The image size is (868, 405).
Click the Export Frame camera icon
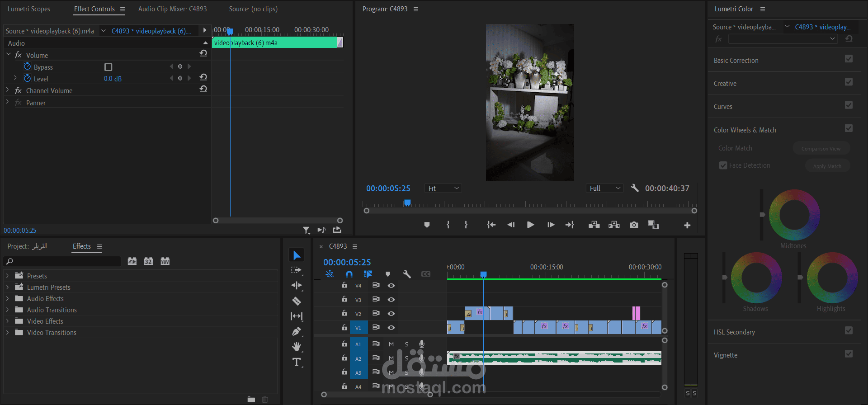(x=634, y=225)
